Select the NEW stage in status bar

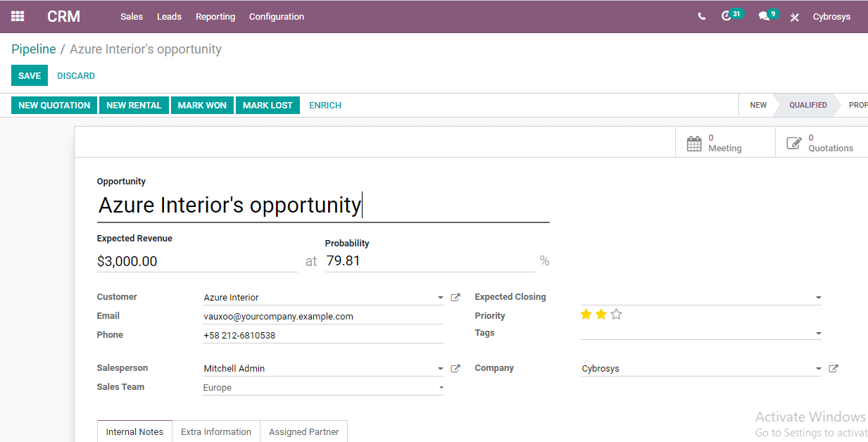pyautogui.click(x=758, y=105)
